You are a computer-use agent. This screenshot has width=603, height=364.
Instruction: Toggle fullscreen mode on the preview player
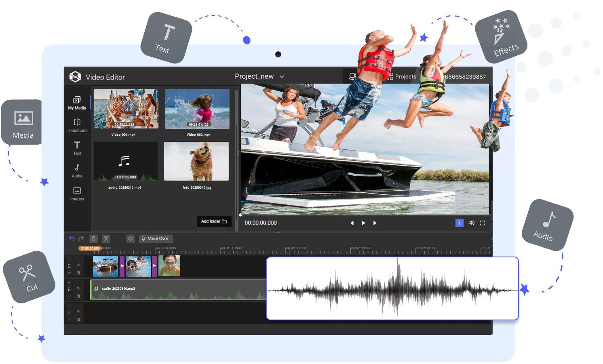click(483, 223)
